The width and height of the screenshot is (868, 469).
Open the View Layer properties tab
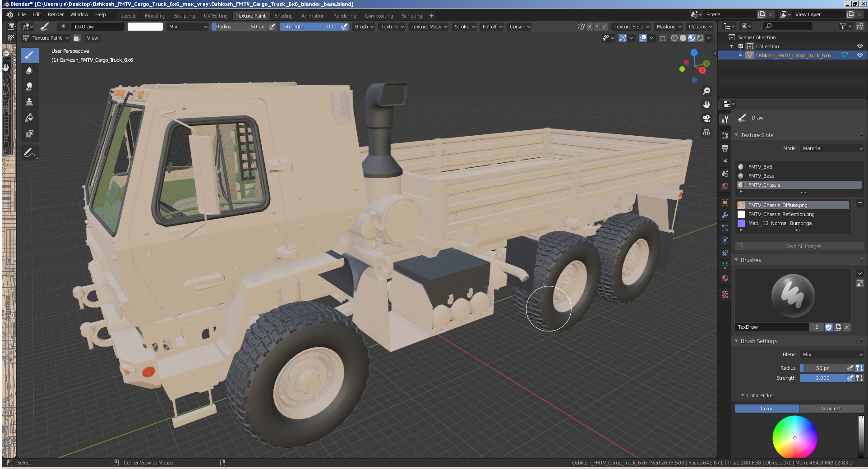725,161
